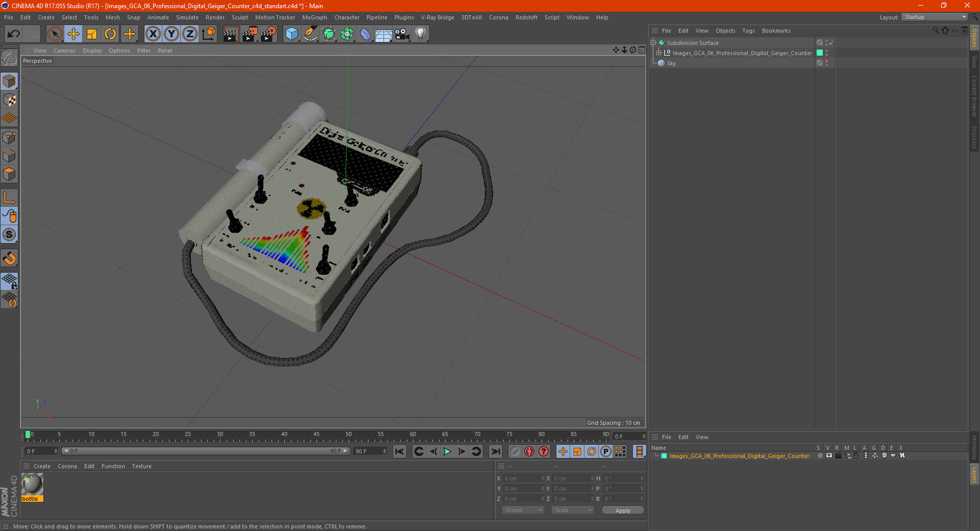Viewport: 980px width, 531px height.
Task: Open the Takes side tab
Action: click(x=974, y=62)
